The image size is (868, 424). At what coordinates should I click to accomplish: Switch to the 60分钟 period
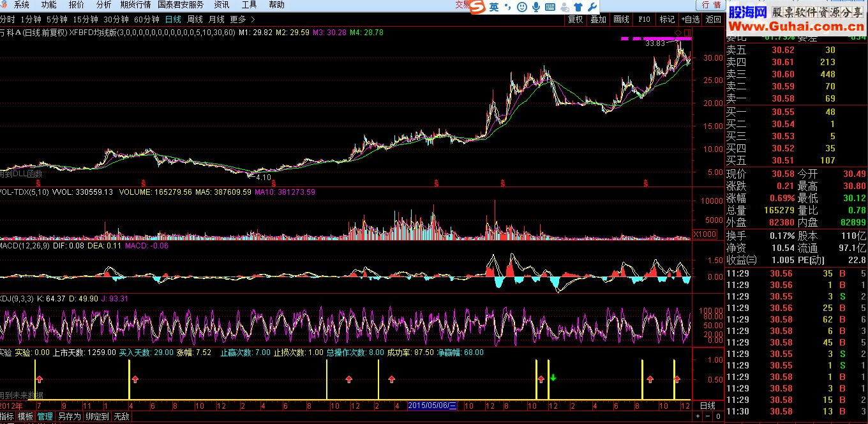click(x=147, y=20)
